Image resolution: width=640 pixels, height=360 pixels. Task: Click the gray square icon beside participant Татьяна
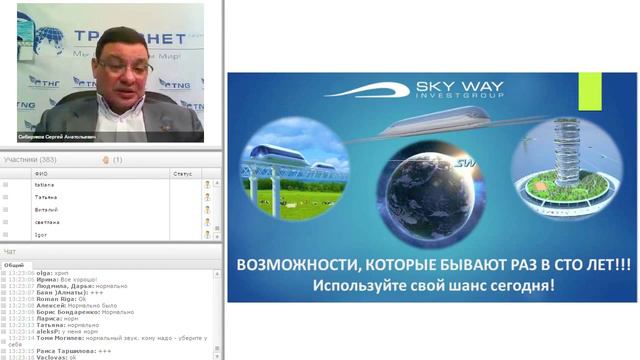(5, 197)
